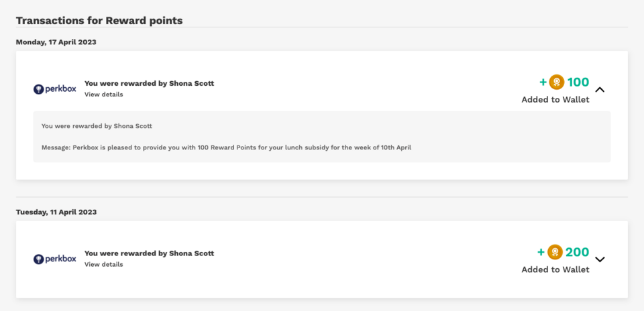Image resolution: width=644 pixels, height=311 pixels.
Task: Click the Perkbox logo in the 11 April transaction
Action: pos(55,259)
